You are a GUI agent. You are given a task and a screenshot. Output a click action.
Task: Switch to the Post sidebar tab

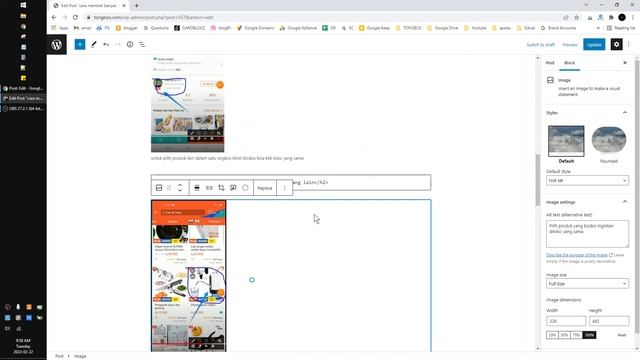550,63
